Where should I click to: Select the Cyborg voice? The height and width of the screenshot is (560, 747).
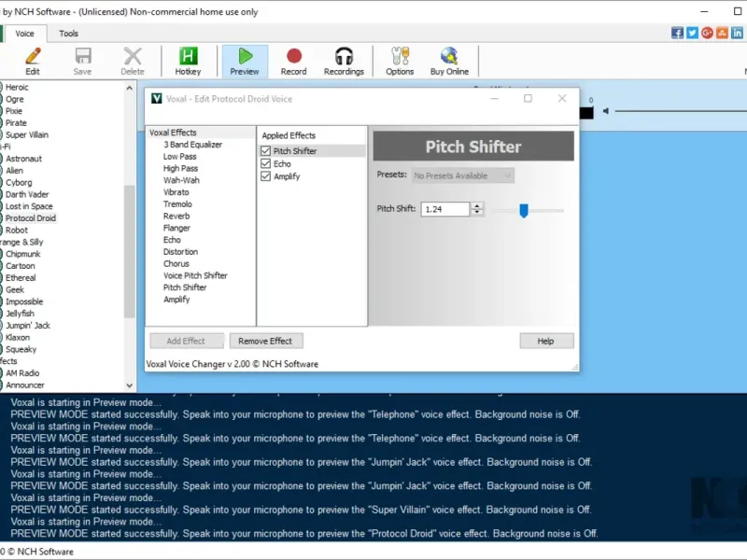pos(19,182)
